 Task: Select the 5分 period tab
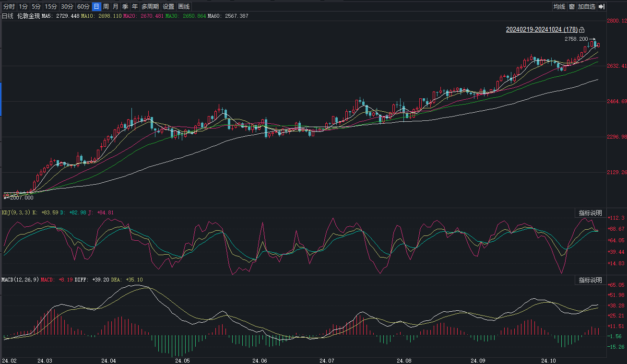(x=36, y=7)
